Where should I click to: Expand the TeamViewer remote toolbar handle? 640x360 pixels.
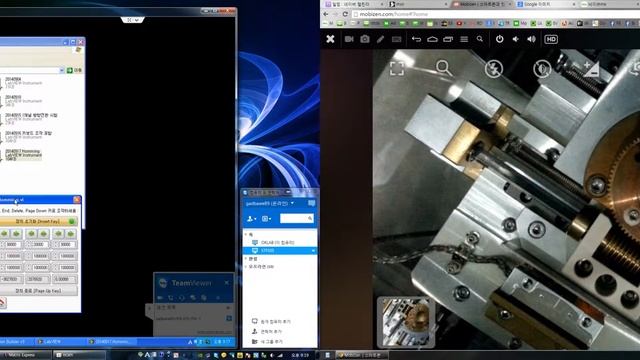pos(133,20)
